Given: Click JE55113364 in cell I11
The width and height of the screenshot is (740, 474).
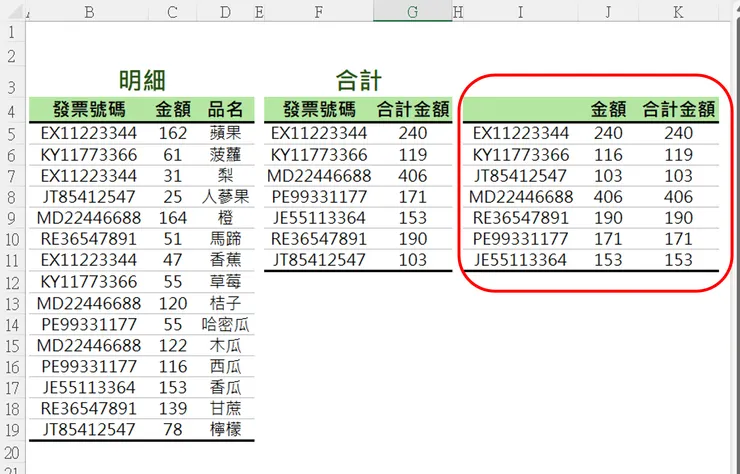Looking at the screenshot, I should pyautogui.click(x=520, y=260).
